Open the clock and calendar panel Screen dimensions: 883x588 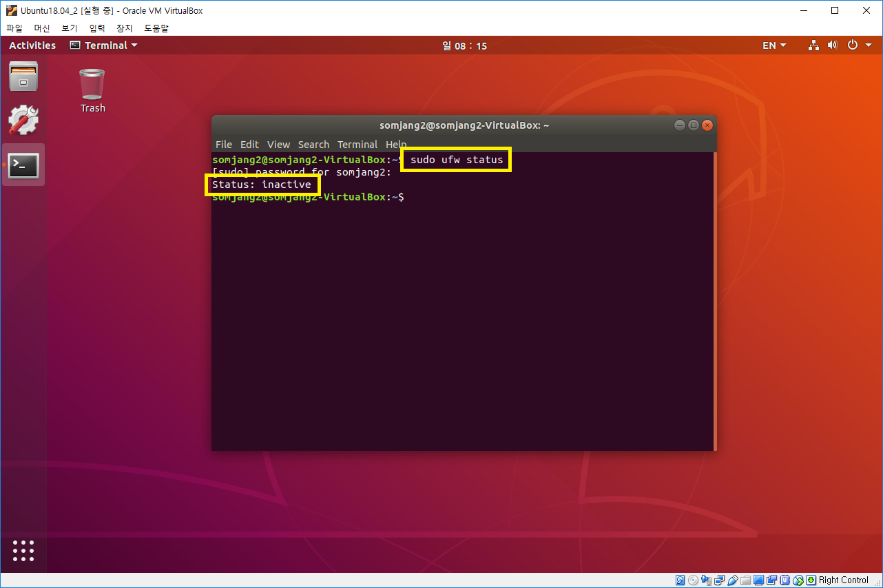tap(464, 46)
